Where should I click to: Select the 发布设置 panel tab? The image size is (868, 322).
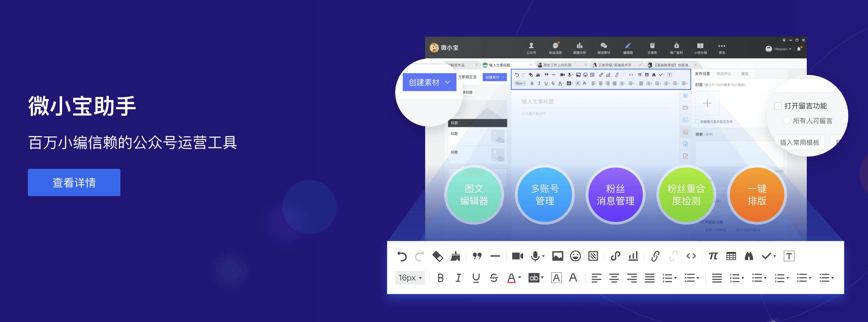point(702,74)
